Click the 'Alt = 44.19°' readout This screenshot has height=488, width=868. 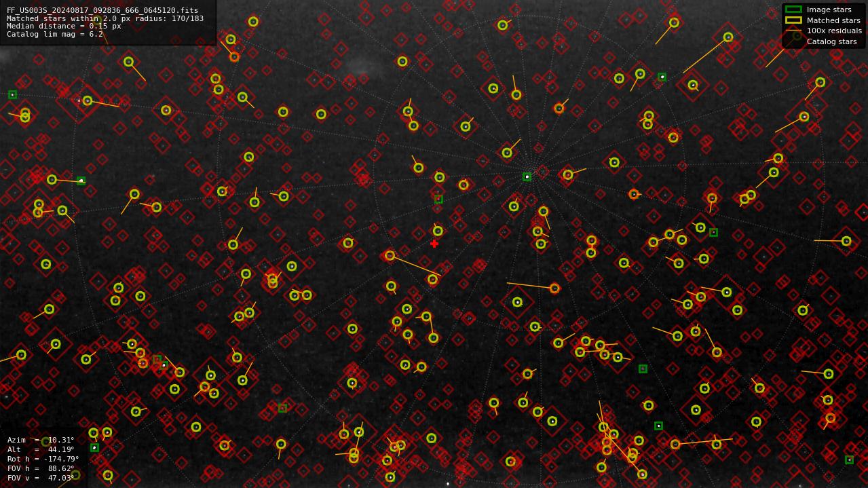[41, 449]
